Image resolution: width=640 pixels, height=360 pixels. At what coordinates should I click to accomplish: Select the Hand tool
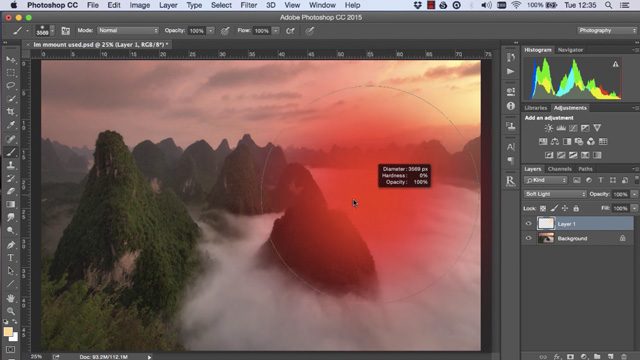11,298
